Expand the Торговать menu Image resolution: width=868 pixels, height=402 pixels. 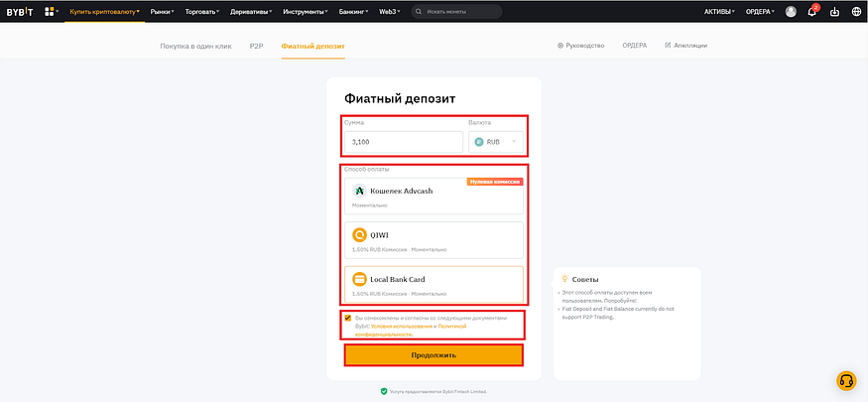[202, 12]
